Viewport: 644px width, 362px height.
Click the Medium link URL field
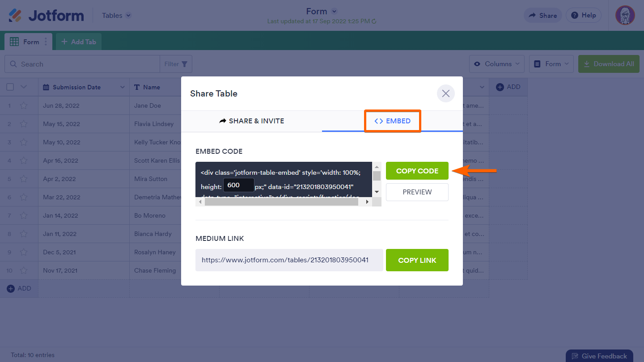(x=289, y=260)
